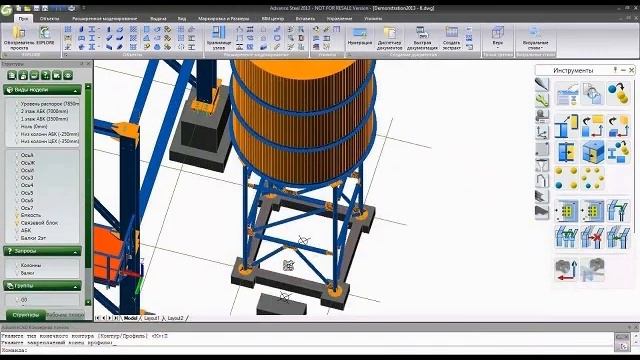
Task: Switch to the BIM центр tab
Action: pyautogui.click(x=273, y=18)
